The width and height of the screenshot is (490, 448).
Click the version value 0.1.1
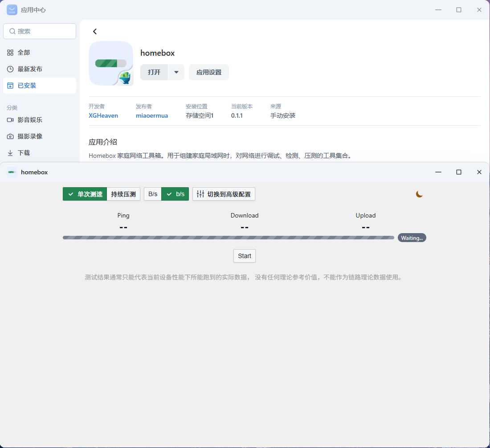[237, 115]
